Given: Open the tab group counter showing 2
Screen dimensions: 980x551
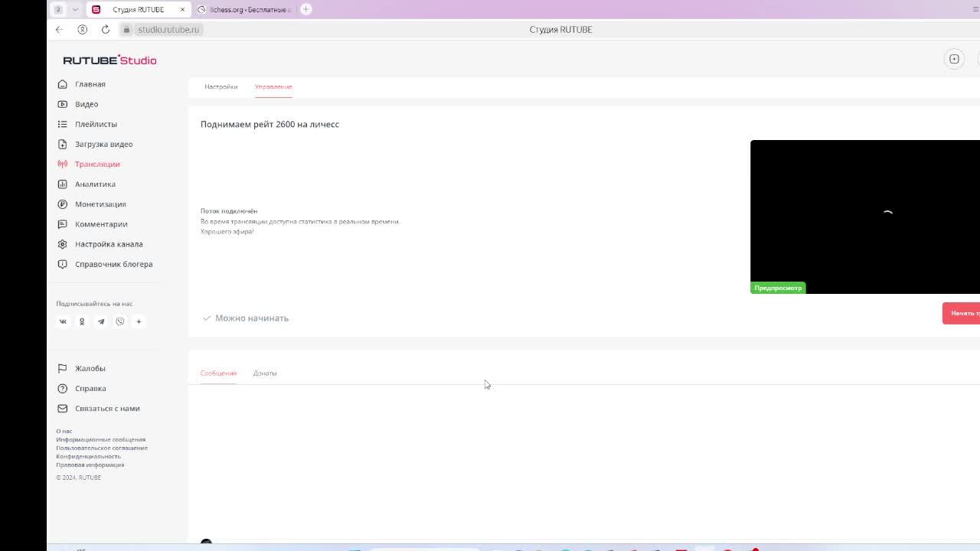Looking at the screenshot, I should coord(58,9).
